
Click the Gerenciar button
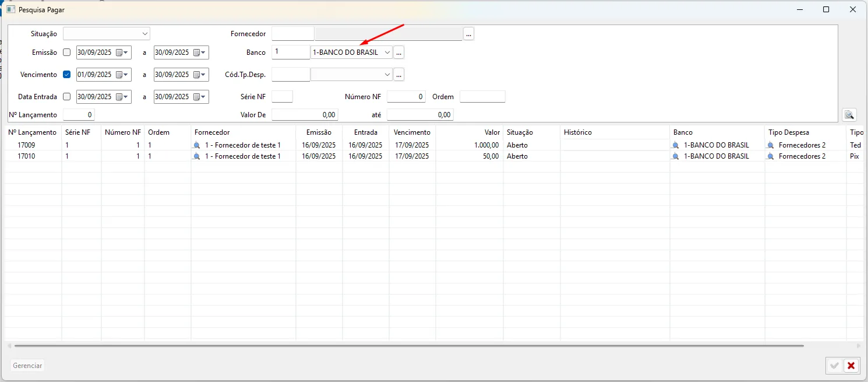pos(27,366)
